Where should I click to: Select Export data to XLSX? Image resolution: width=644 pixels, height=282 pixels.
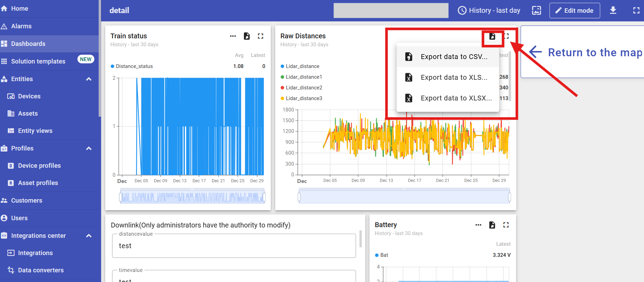456,98
